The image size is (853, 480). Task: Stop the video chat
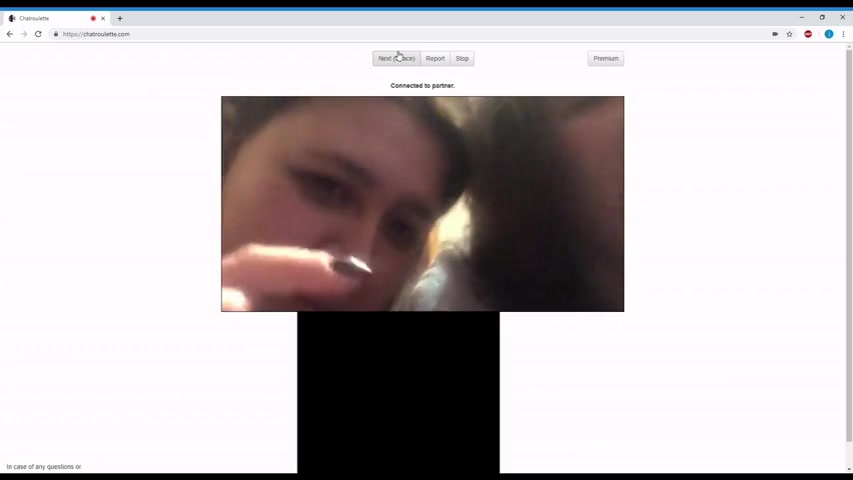point(462,58)
